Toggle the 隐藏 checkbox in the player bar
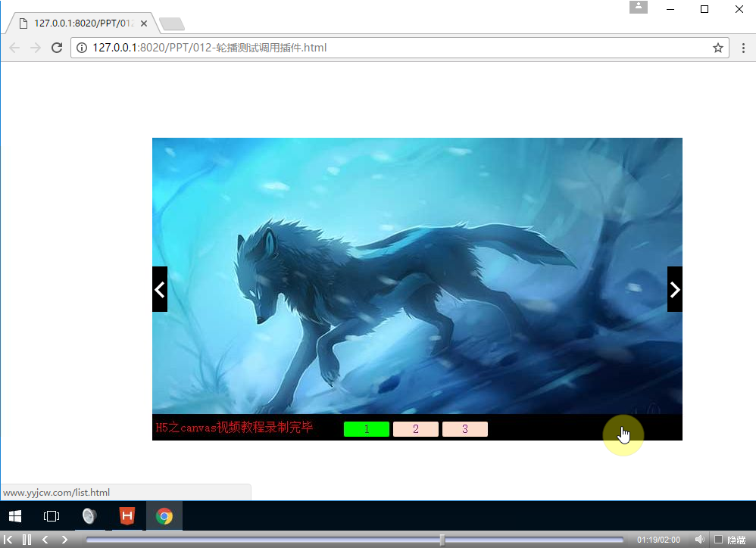This screenshot has height=548, width=756. 718,540
